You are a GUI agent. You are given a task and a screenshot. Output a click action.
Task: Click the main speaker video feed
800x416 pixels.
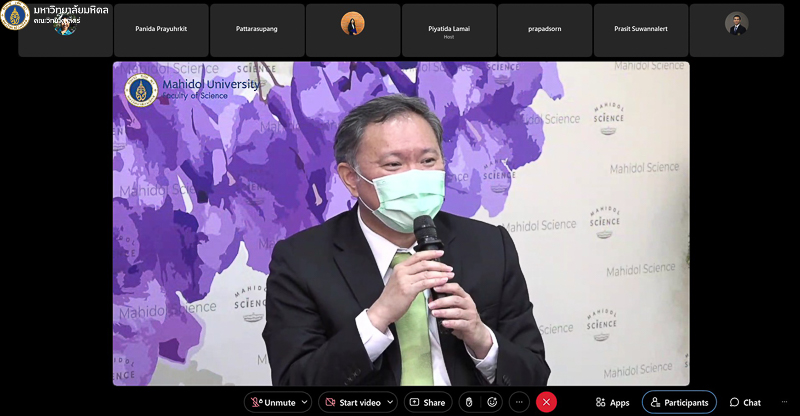pos(400,223)
